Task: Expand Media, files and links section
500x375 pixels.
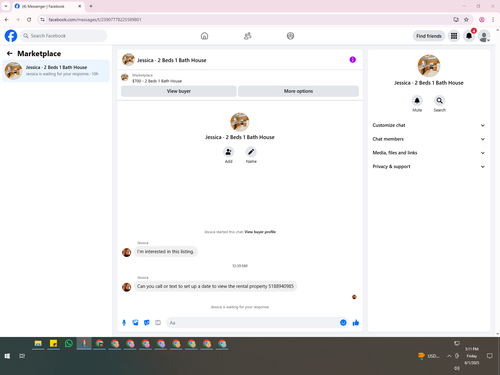Action: point(428,153)
